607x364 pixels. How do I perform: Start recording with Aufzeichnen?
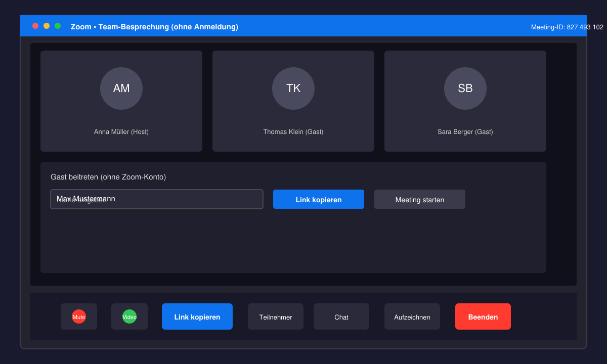click(x=412, y=316)
